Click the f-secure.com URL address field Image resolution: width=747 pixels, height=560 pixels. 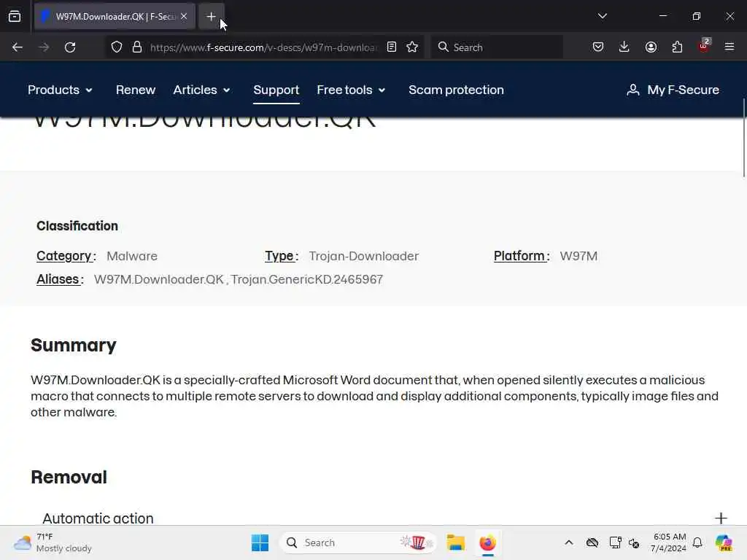[263, 47]
